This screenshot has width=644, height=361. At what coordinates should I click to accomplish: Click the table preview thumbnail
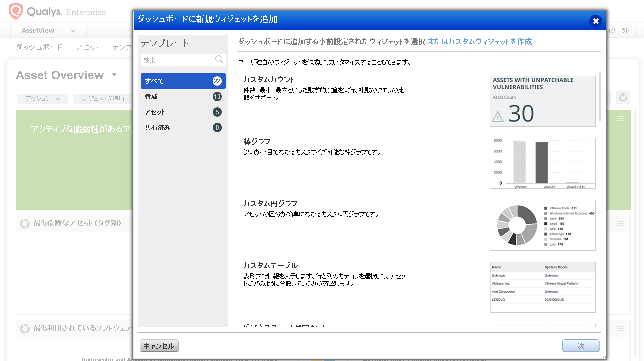[x=543, y=287]
